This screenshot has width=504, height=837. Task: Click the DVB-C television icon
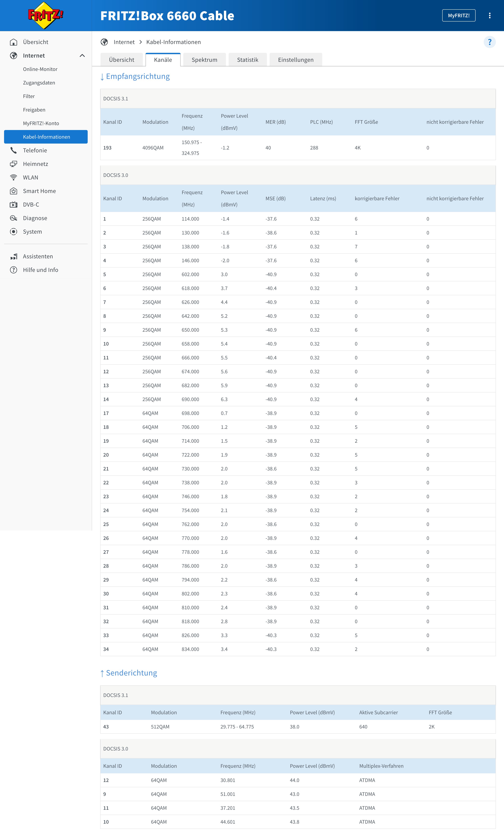click(14, 205)
